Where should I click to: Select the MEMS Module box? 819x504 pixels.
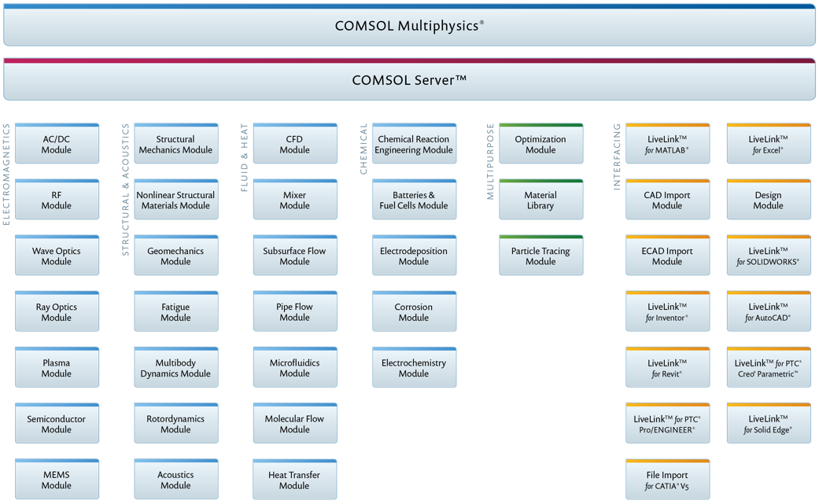pyautogui.click(x=57, y=479)
